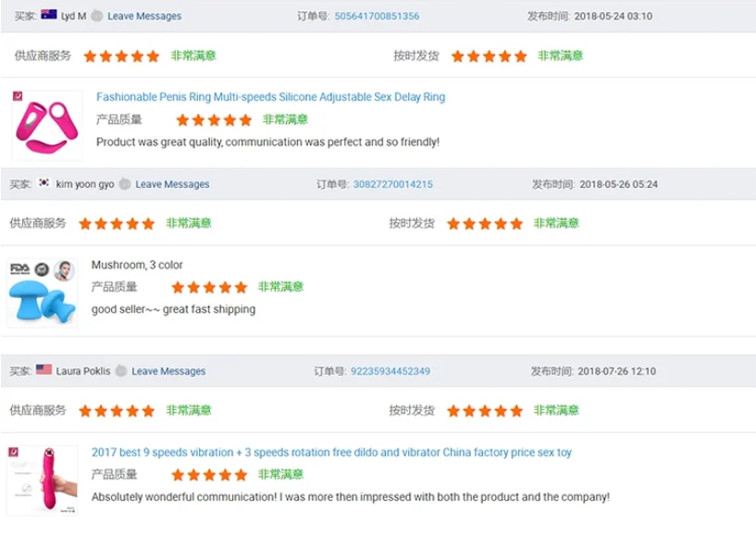Toggle the checkbox on the first product thumbnail
Screen dimensions: 756x536
(18, 96)
